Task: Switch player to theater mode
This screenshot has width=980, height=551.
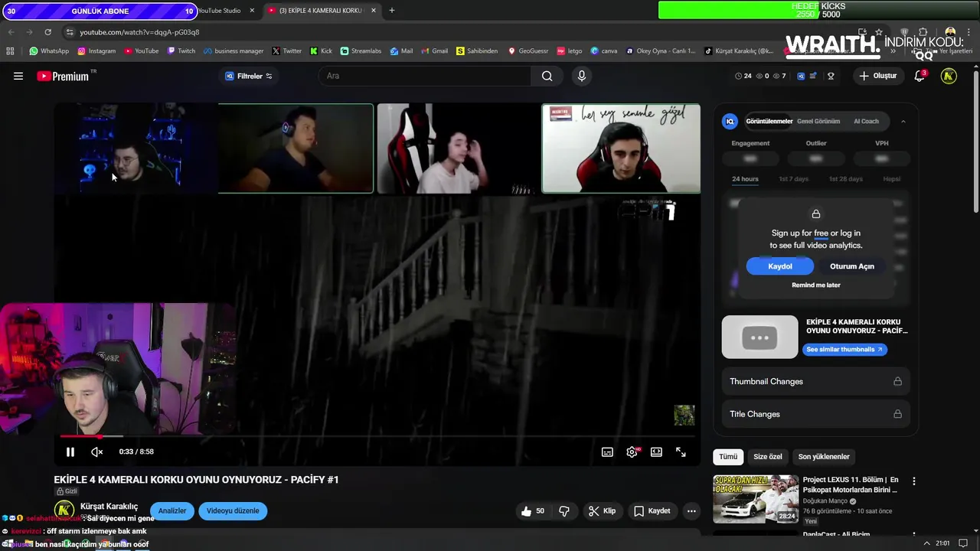Action: pyautogui.click(x=656, y=452)
